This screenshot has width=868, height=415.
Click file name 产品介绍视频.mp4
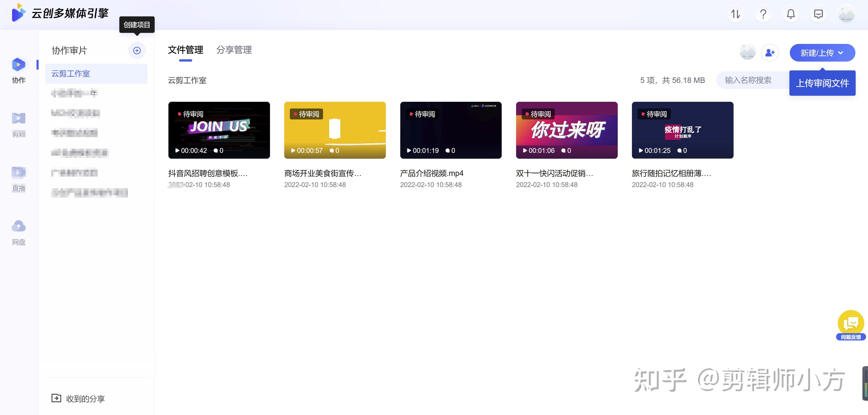click(x=432, y=173)
